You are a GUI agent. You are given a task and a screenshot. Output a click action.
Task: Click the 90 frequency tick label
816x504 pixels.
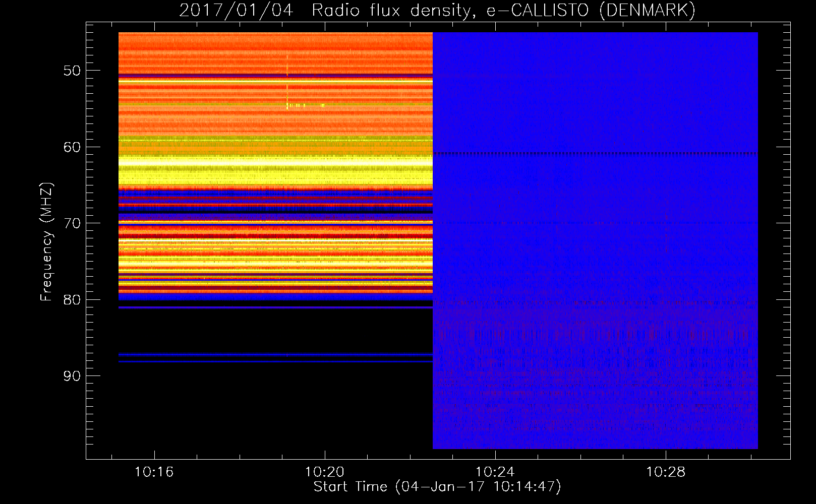click(x=72, y=376)
